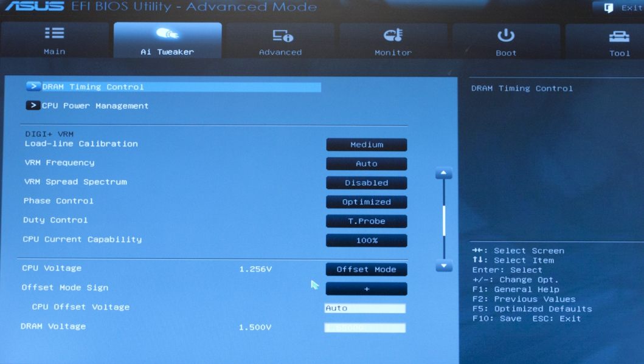Click the F5: Optimized Defaults hint
This screenshot has height=364, width=644.
[x=532, y=309]
